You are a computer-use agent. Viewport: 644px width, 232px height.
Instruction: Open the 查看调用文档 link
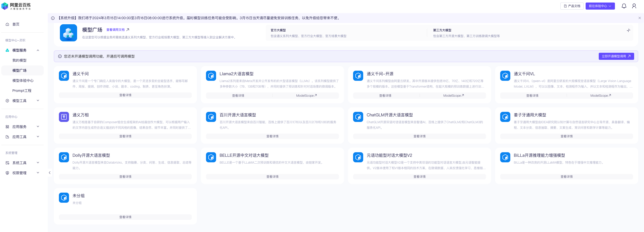(116, 30)
